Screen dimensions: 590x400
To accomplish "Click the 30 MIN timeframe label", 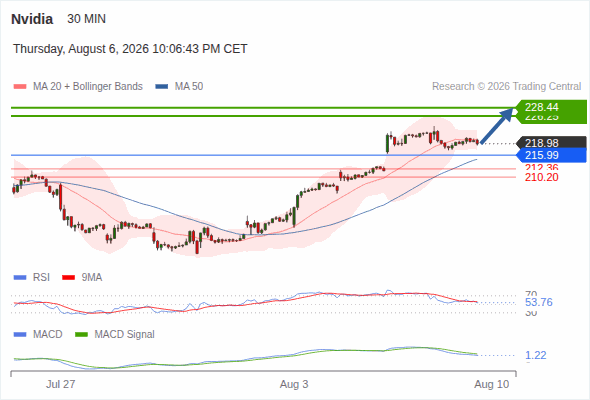I will click(87, 19).
